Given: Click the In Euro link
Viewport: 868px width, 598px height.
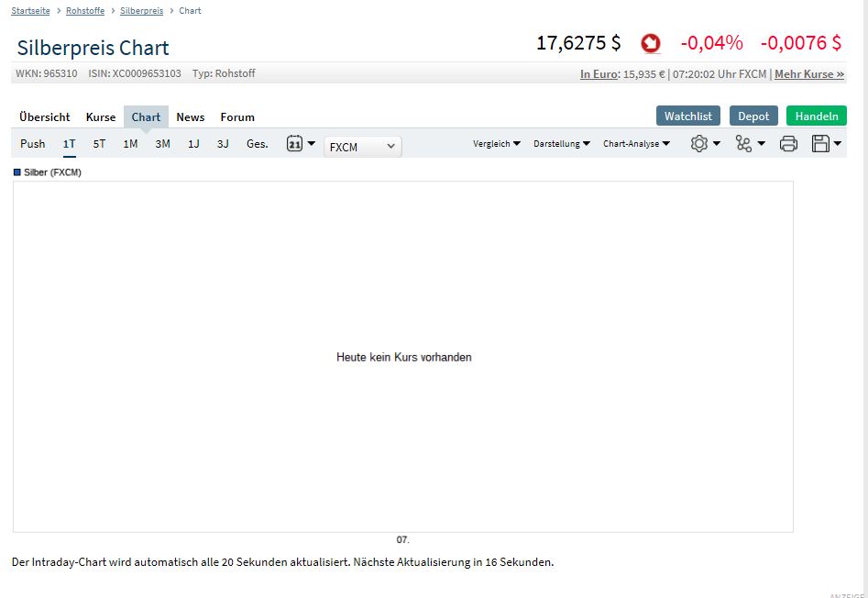Looking at the screenshot, I should pos(599,73).
